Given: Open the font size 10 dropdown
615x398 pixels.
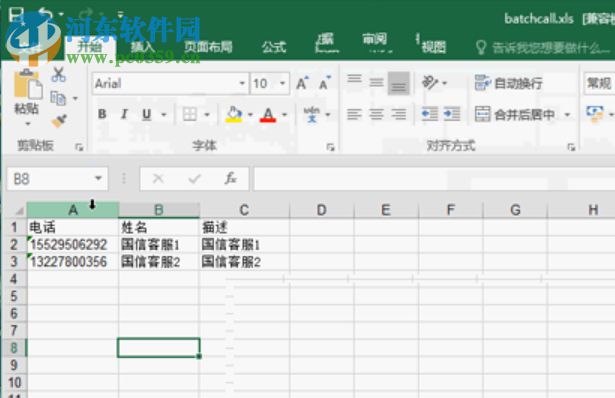Looking at the screenshot, I should coord(282,84).
